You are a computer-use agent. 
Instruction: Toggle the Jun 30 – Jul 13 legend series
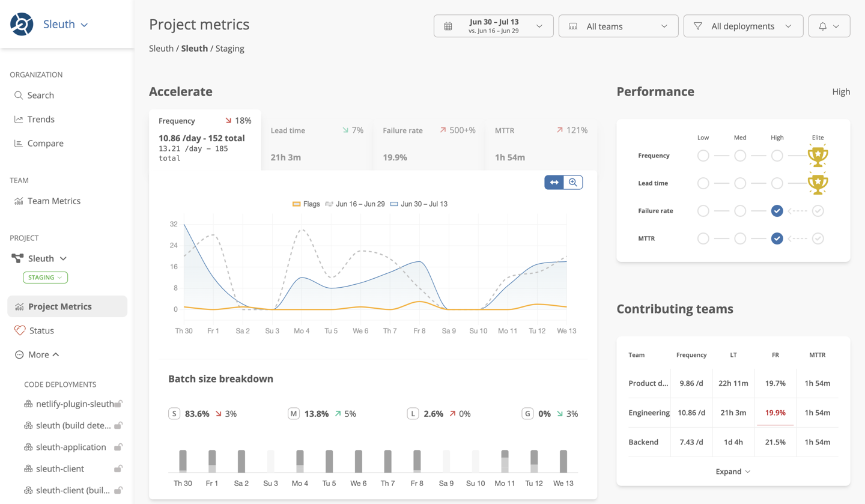point(419,204)
